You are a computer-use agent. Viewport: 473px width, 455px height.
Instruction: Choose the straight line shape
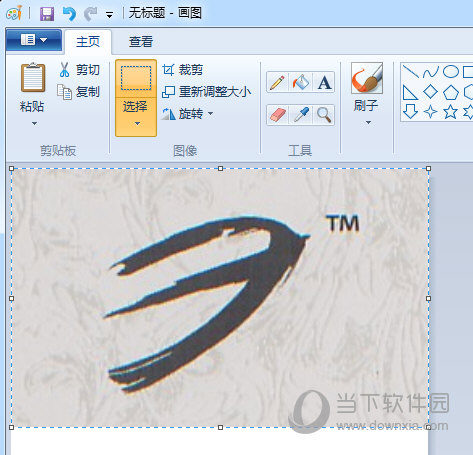(410, 72)
